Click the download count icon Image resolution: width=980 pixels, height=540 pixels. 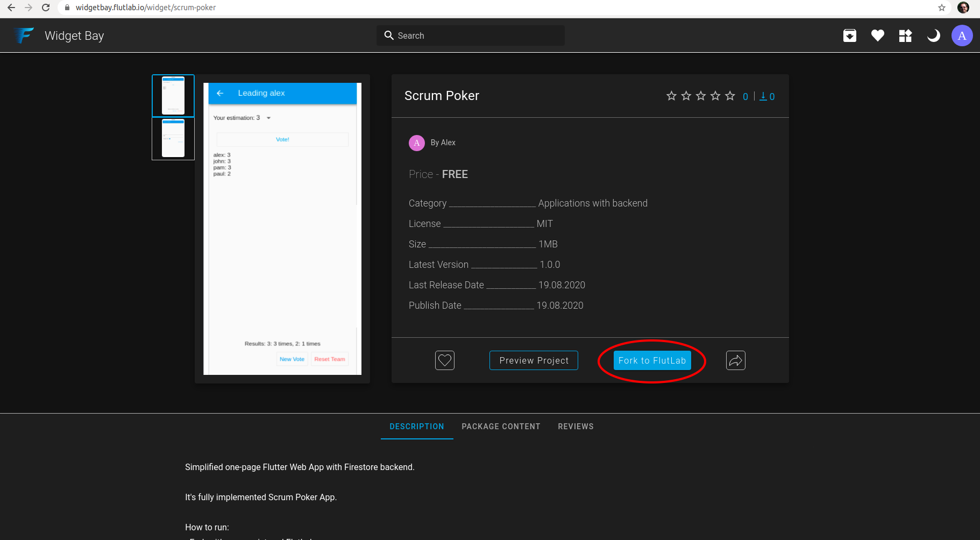(763, 96)
